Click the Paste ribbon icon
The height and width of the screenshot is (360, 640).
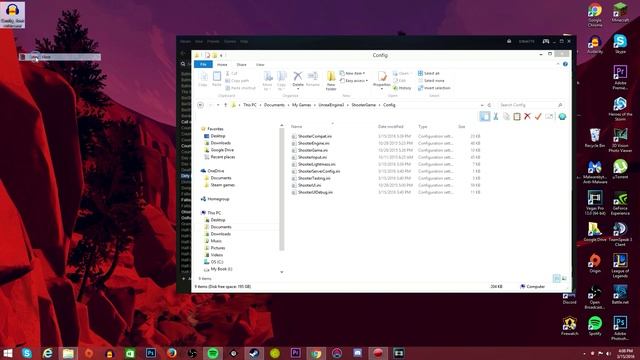[x=217, y=79]
